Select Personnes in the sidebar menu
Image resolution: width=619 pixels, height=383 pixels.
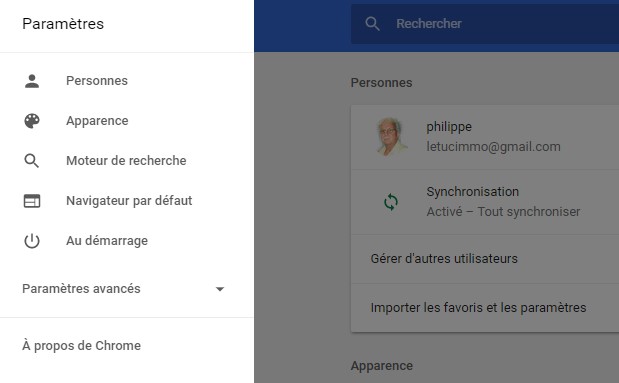(97, 81)
